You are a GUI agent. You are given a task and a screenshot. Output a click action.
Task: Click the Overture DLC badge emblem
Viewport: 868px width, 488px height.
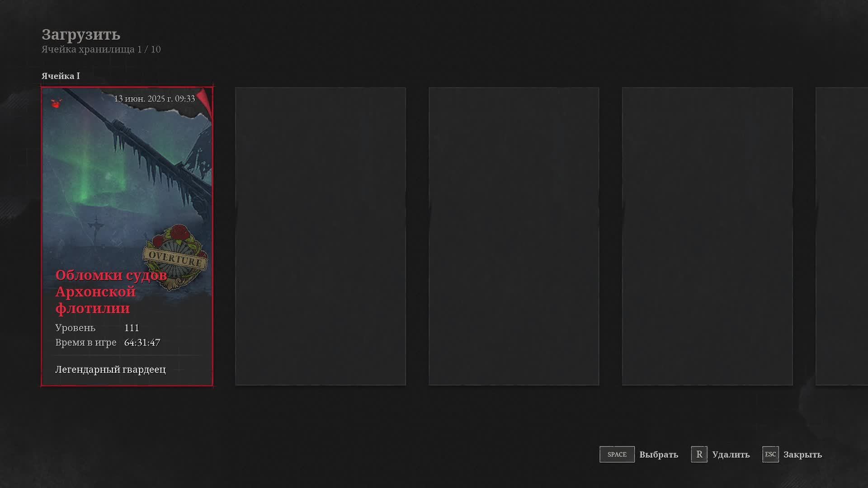[x=176, y=257]
